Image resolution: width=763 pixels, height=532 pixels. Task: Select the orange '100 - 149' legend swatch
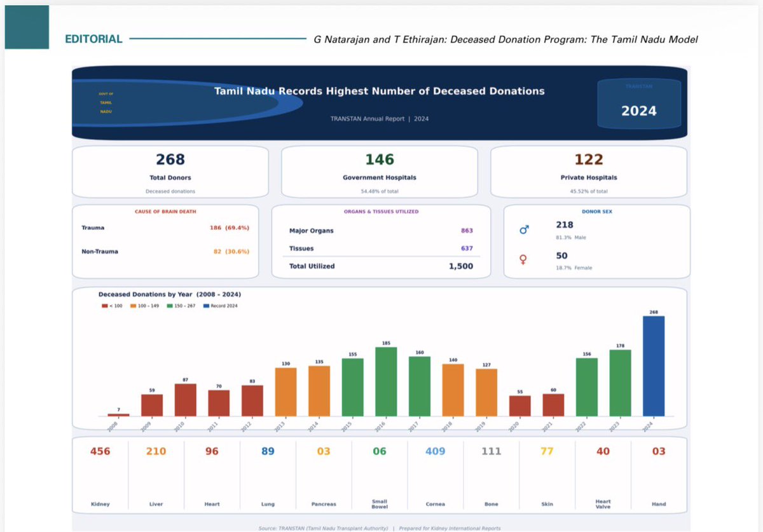click(x=134, y=306)
